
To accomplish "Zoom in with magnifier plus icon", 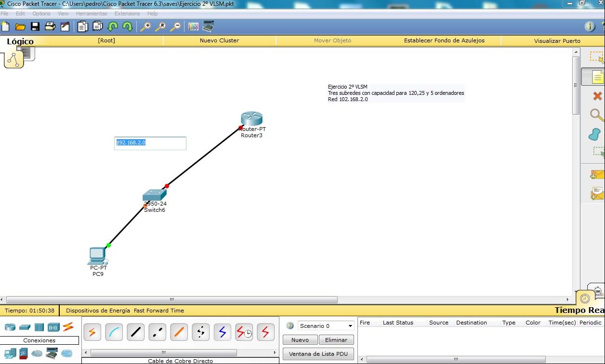I will tap(145, 26).
